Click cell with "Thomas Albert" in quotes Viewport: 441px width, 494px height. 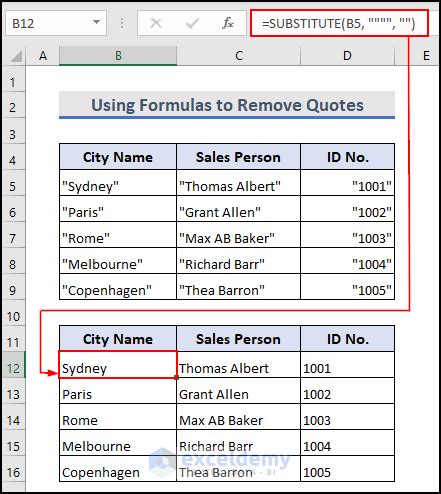[239, 183]
